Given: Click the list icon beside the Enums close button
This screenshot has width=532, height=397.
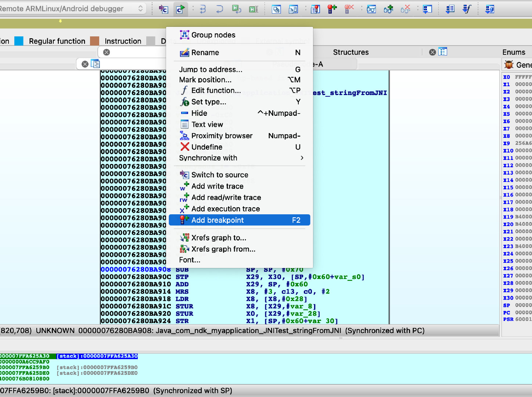Looking at the screenshot, I should click(x=443, y=52).
